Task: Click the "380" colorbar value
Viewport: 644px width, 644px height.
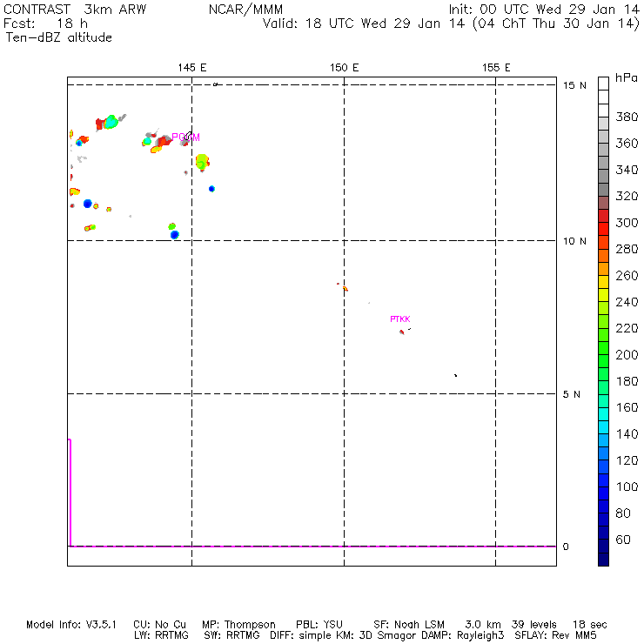Action: tap(627, 117)
